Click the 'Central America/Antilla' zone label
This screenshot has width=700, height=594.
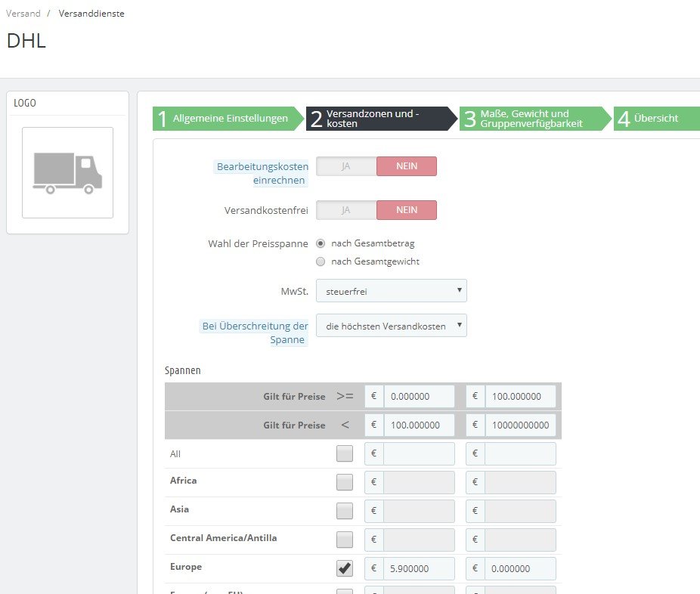tap(223, 538)
